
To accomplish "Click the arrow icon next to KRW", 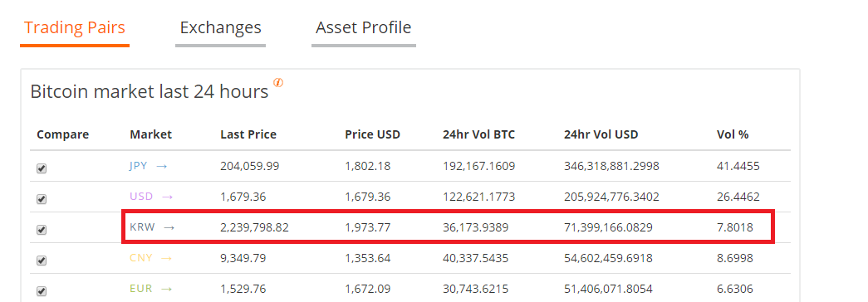I will 169,226.
